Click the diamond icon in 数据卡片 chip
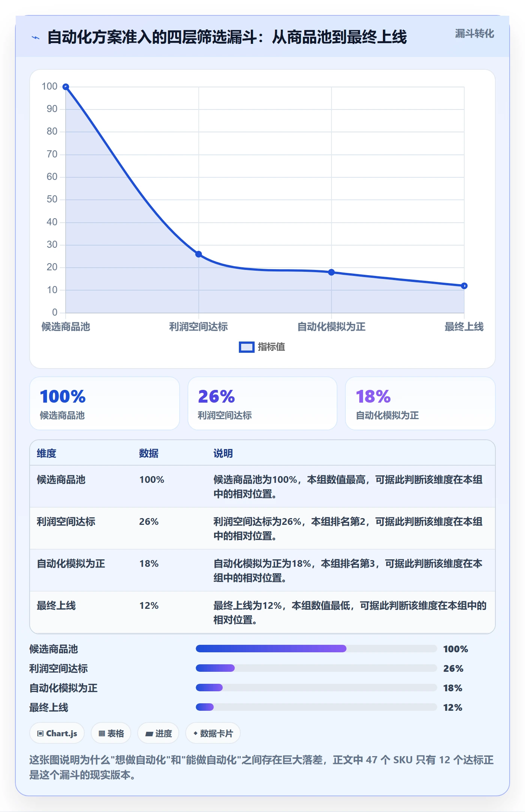Viewport: 525px width, 812px height. (x=195, y=733)
